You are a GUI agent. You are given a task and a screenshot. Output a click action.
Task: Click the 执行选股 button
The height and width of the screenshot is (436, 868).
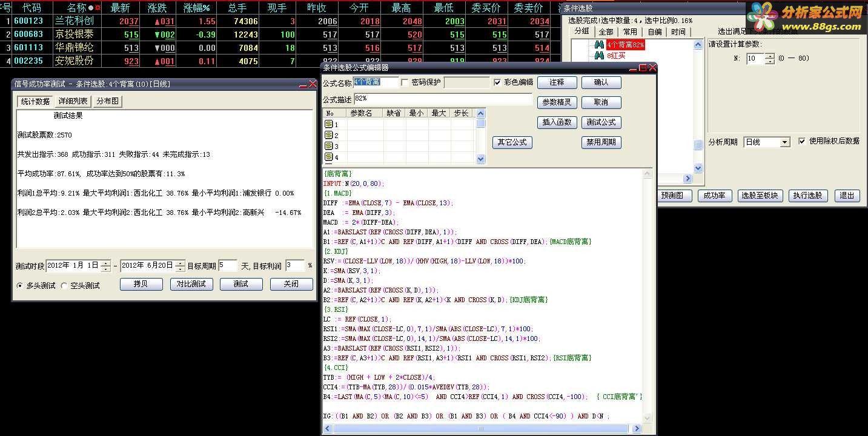[x=808, y=196]
